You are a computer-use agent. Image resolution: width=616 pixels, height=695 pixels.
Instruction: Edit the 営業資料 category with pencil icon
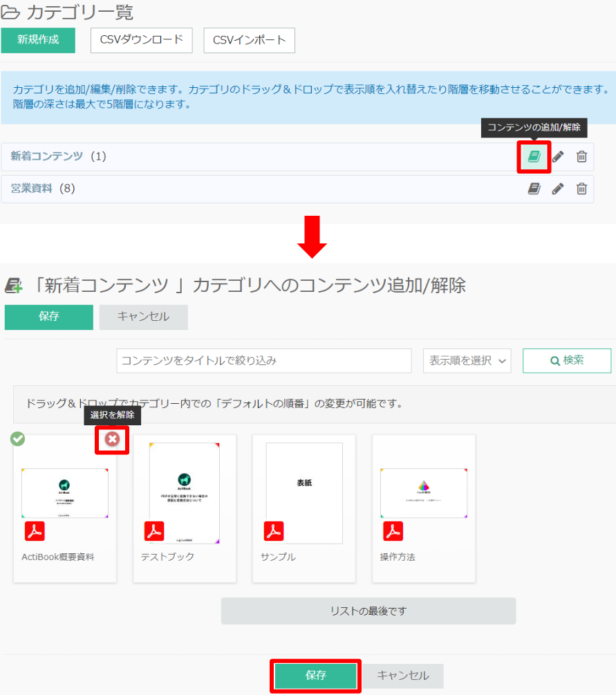(557, 189)
